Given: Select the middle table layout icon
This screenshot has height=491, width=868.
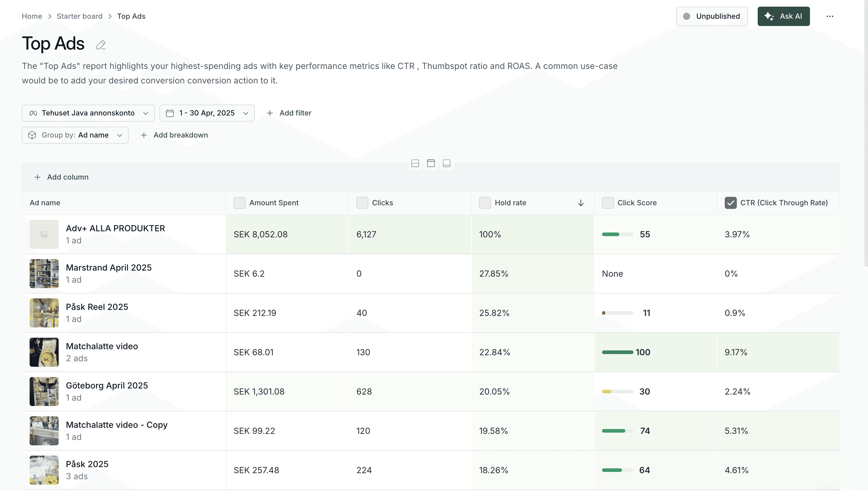Looking at the screenshot, I should (430, 164).
